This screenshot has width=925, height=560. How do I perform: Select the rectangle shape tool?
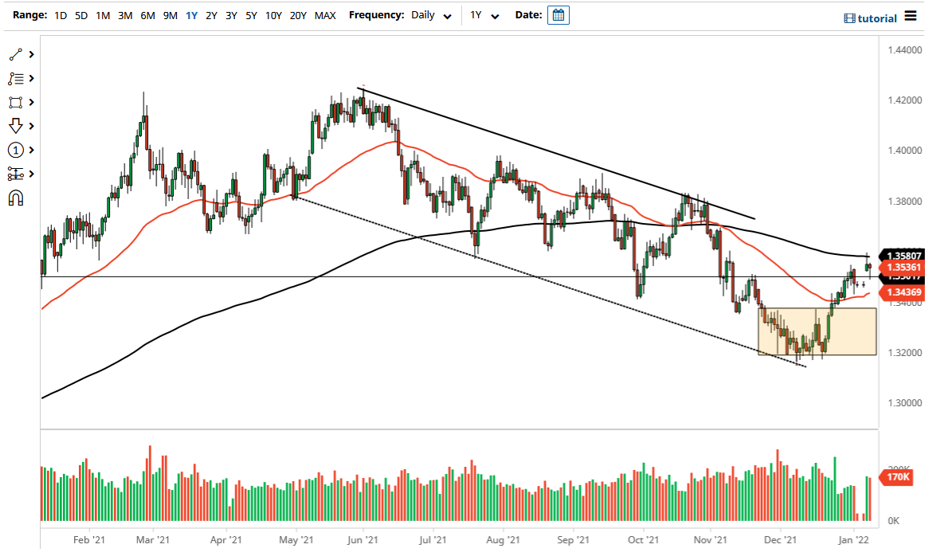[x=16, y=102]
